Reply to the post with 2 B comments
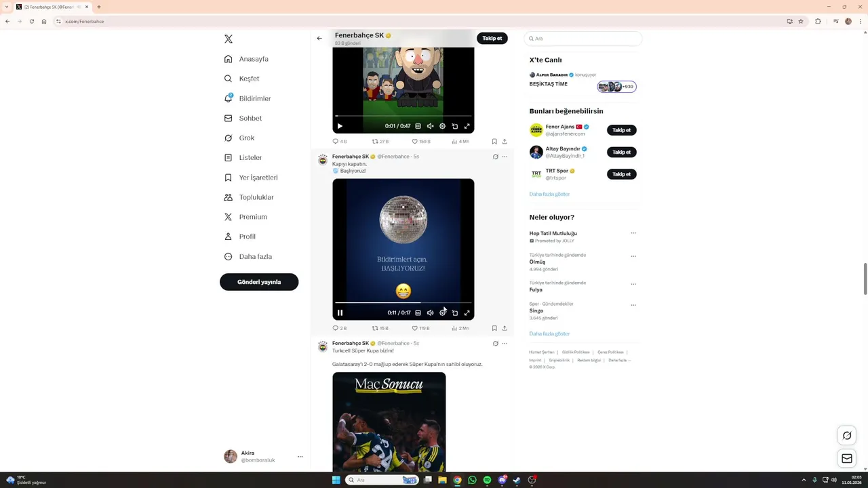This screenshot has width=868, height=488. pyautogui.click(x=339, y=328)
